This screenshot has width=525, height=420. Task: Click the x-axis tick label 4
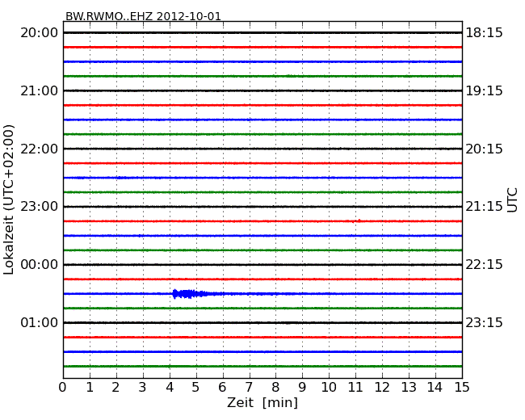click(170, 388)
